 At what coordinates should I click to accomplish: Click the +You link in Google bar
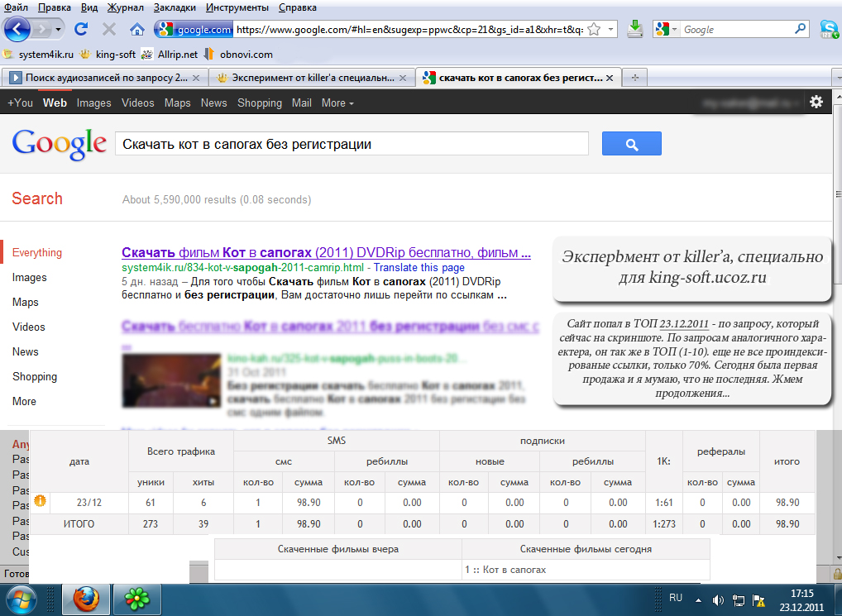coord(21,103)
